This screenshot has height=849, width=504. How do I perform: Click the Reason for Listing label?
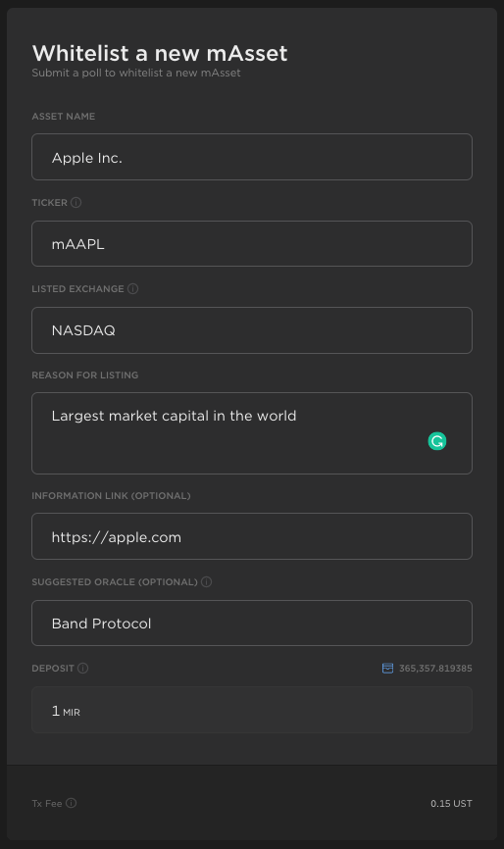(85, 375)
